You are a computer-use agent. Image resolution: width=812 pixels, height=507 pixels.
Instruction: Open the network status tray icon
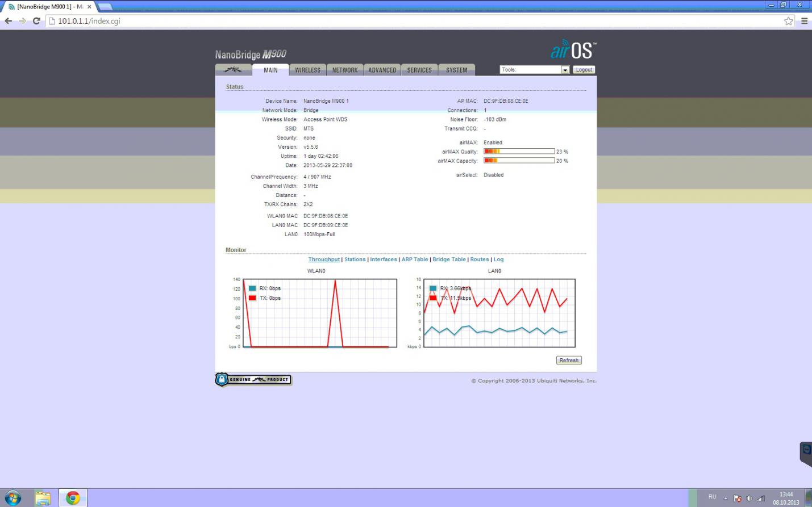click(761, 498)
